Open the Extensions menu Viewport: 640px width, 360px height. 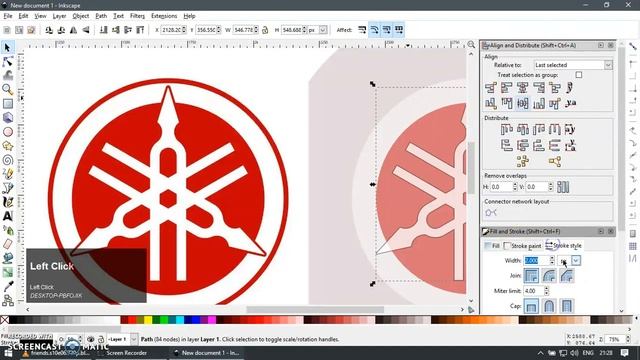pyautogui.click(x=164, y=16)
